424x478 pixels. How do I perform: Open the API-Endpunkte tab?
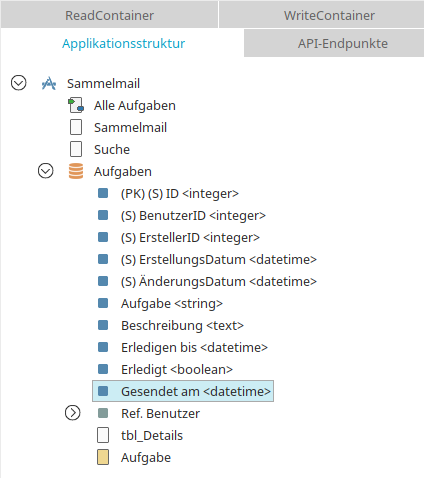coord(334,43)
